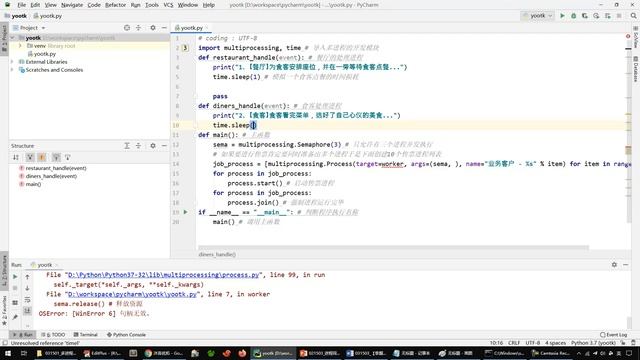Rerun yootk in Run panel sidebar

[x=15, y=277]
